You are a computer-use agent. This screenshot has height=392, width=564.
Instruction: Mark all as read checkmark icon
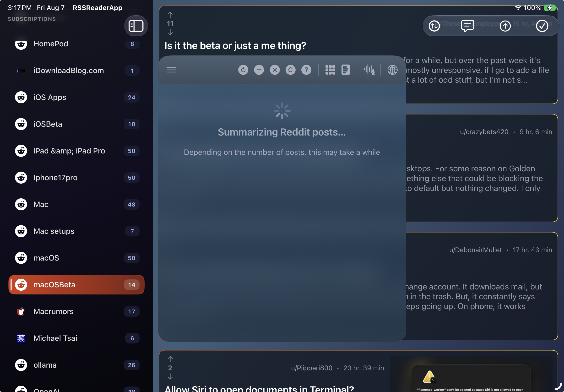542,26
